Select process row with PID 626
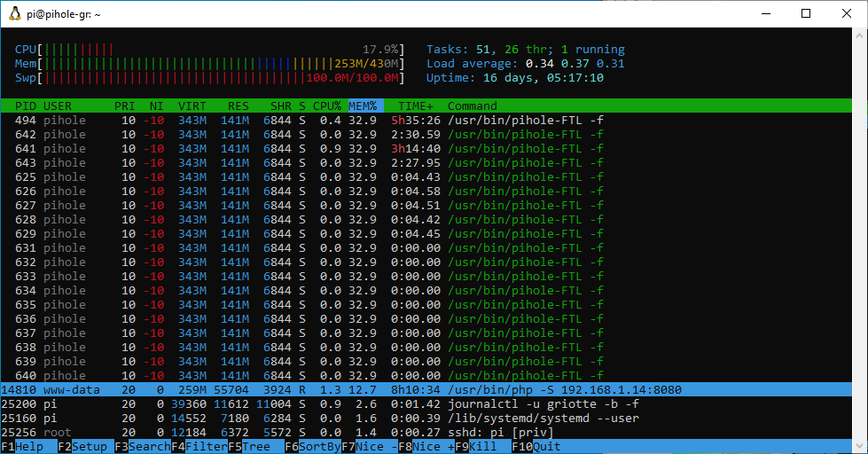The height and width of the screenshot is (454, 868). tap(426, 191)
